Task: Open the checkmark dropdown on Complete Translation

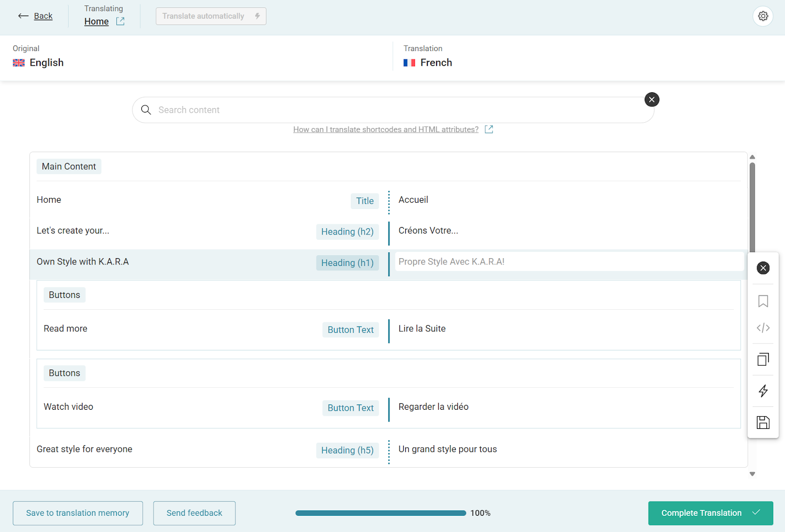Action: point(756,512)
